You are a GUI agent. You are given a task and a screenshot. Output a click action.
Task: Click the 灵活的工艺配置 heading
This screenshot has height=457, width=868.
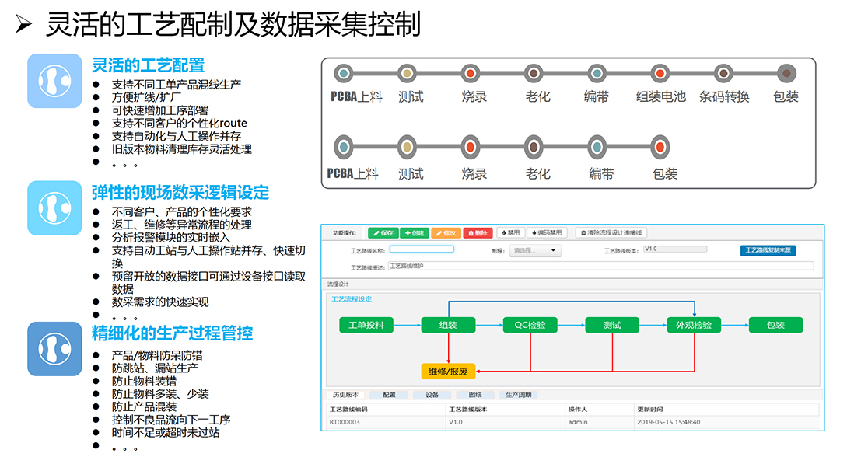pyautogui.click(x=148, y=65)
